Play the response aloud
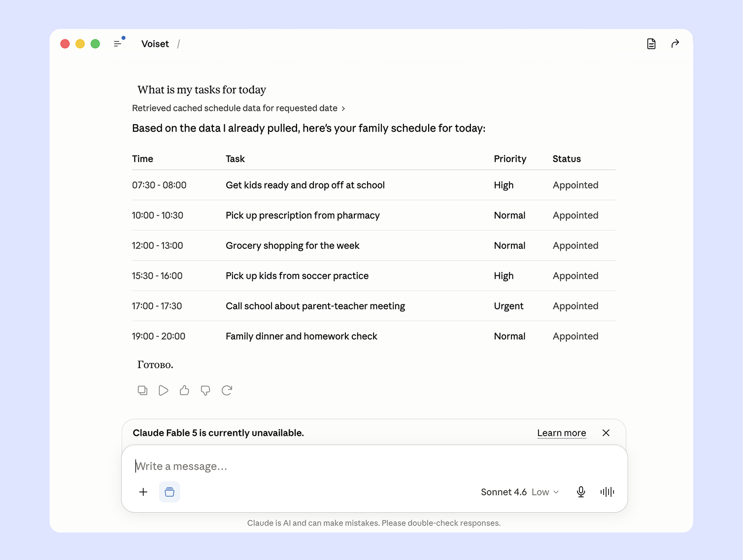The image size is (743, 560). [164, 391]
